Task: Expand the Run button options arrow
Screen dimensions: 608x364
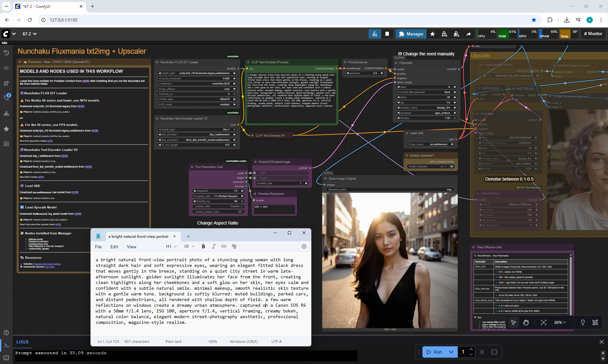Action: [451, 352]
